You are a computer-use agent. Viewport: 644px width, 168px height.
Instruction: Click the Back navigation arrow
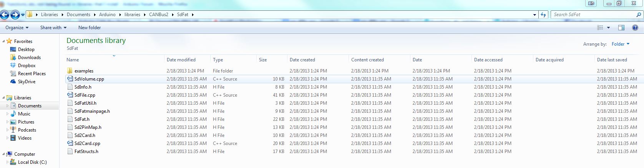[x=5, y=15]
